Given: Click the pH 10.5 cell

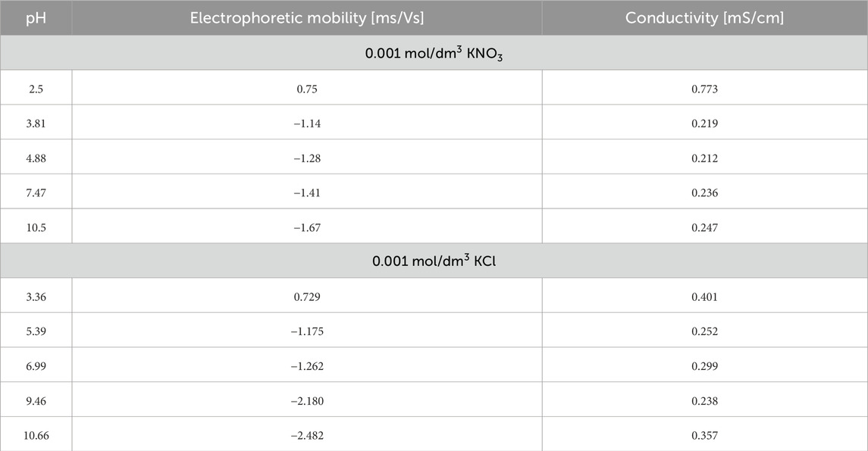Looking at the screenshot, I should pyautogui.click(x=36, y=227).
